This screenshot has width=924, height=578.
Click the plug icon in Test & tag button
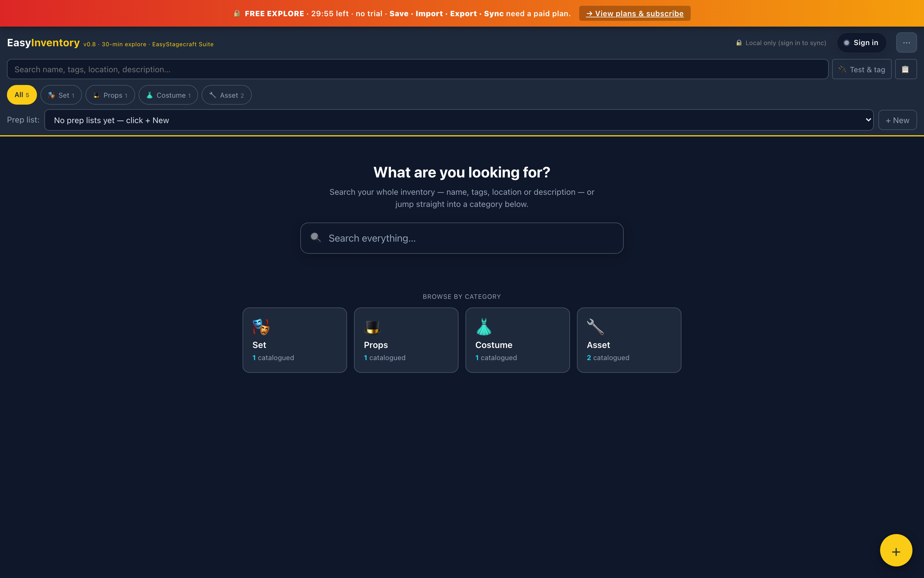(x=842, y=69)
